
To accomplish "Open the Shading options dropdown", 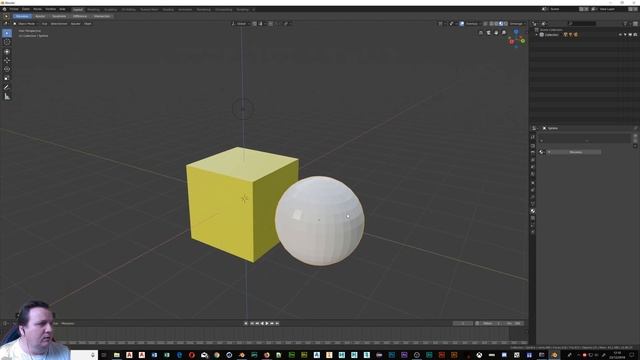I will coord(518,24).
